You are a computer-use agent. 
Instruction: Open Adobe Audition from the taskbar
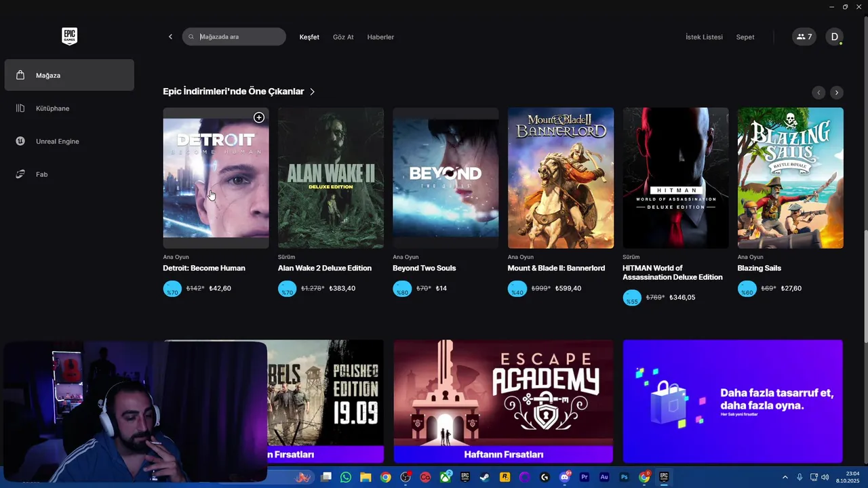coord(604,477)
